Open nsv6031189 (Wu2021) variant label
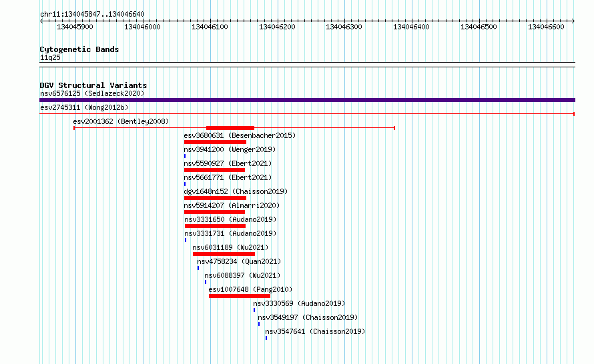This screenshot has height=364, width=594. [230, 247]
